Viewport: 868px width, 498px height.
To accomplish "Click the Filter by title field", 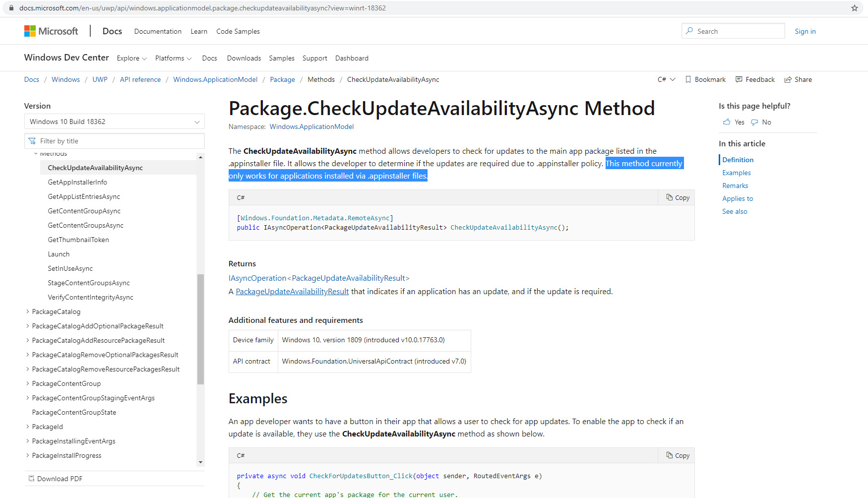I will point(114,141).
